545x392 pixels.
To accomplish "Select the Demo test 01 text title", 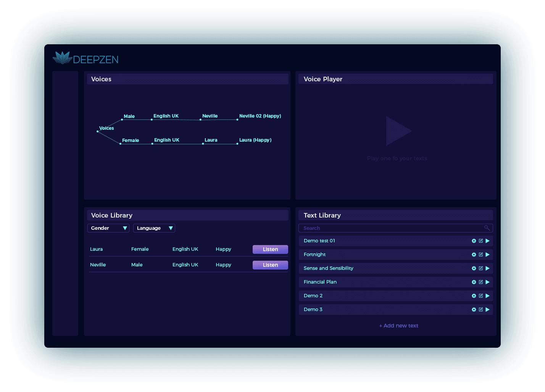I will (319, 241).
